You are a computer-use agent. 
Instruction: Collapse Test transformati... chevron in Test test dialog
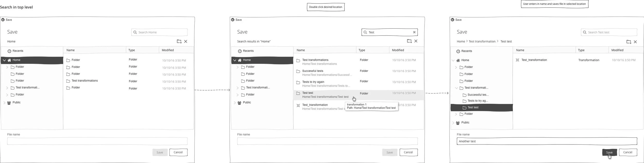(x=456, y=88)
